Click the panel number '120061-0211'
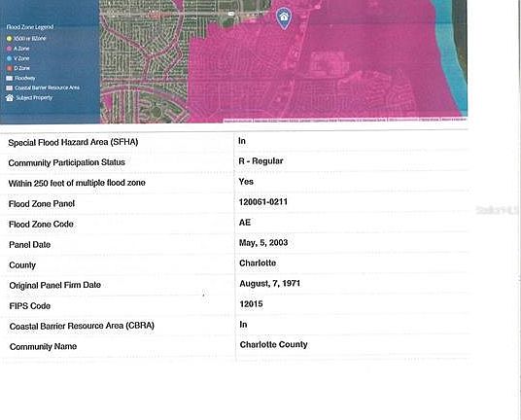The height and width of the screenshot is (420, 521). [263, 202]
